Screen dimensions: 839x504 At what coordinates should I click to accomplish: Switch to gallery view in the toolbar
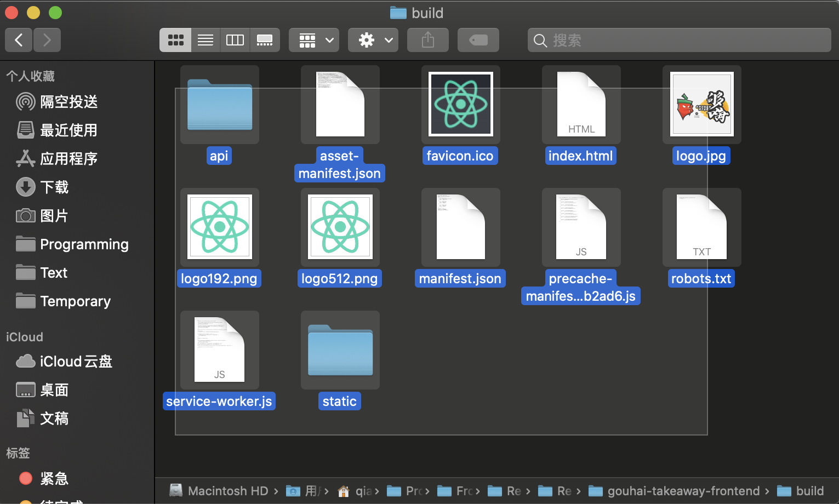(x=265, y=39)
